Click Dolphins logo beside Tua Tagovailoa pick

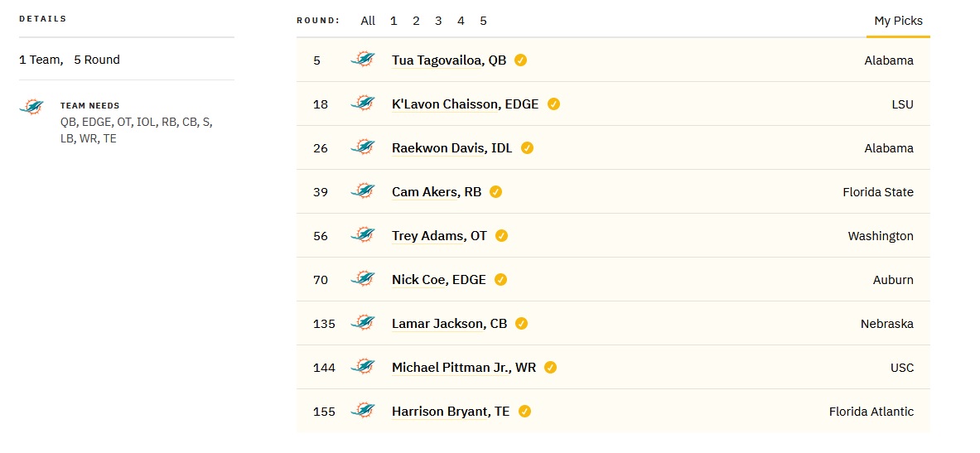coord(363,60)
